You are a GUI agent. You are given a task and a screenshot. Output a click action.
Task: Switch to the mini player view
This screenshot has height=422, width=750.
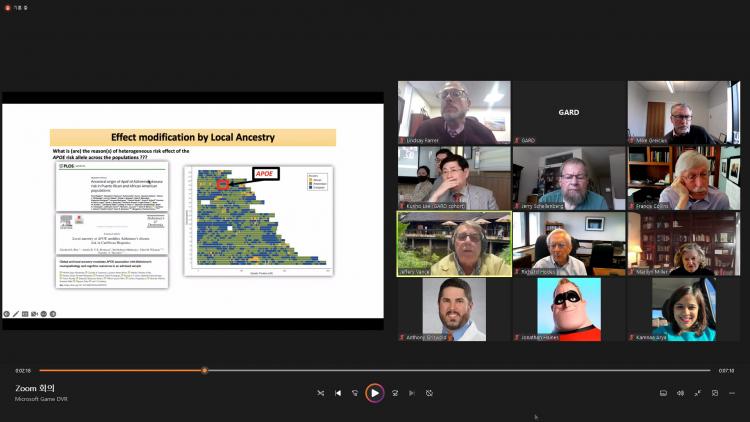(714, 393)
